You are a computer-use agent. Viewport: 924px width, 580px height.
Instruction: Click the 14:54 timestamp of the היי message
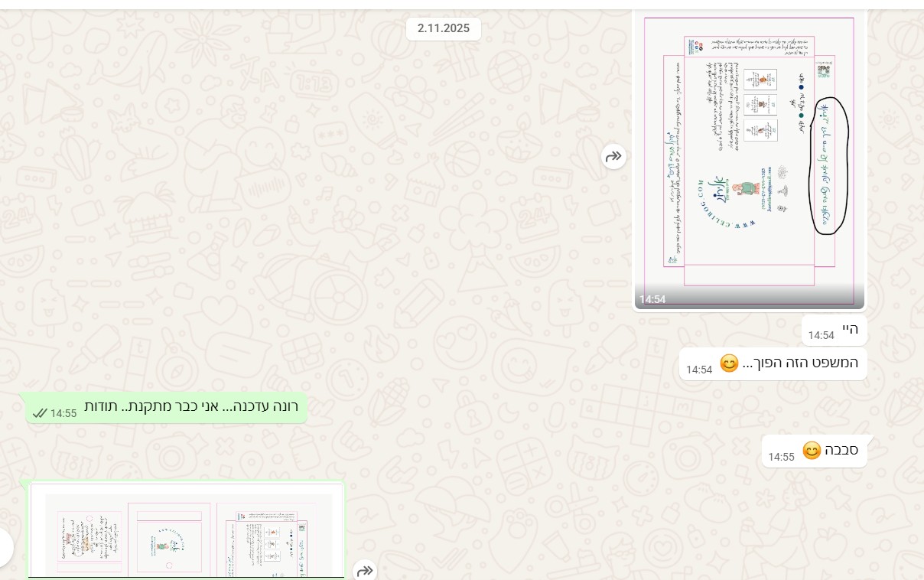pos(821,335)
